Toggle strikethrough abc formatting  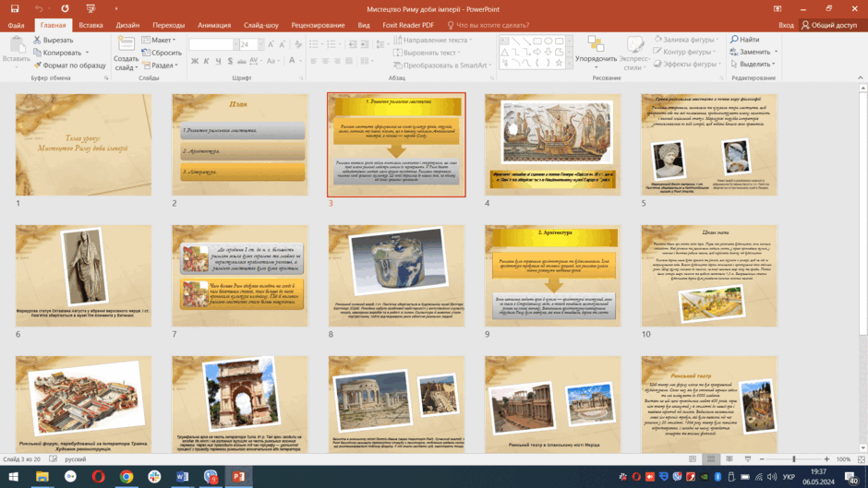(241, 61)
